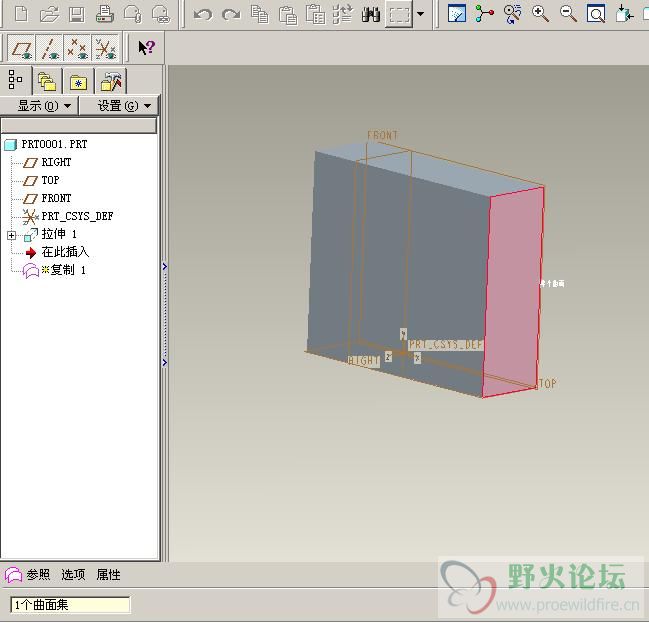649x623 pixels.
Task: Open a file with the Open folder icon
Action: (49, 14)
